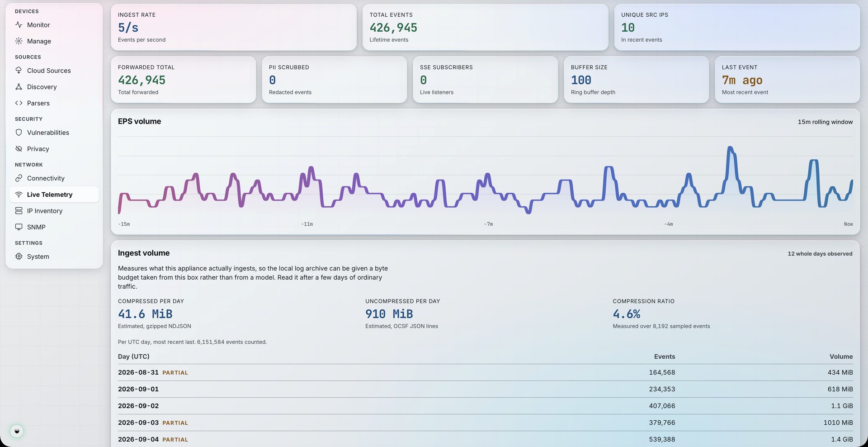The width and height of the screenshot is (868, 447).
Task: Click the 1010 MiB volume cell
Action: point(838,423)
